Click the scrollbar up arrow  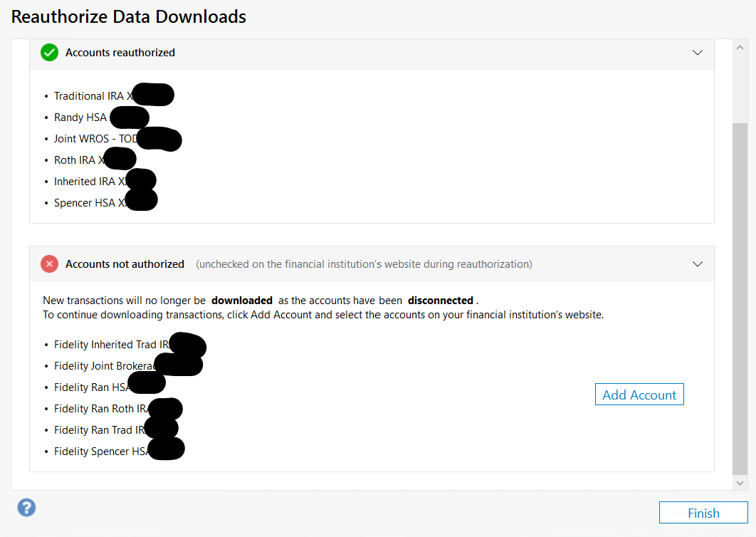(x=740, y=47)
